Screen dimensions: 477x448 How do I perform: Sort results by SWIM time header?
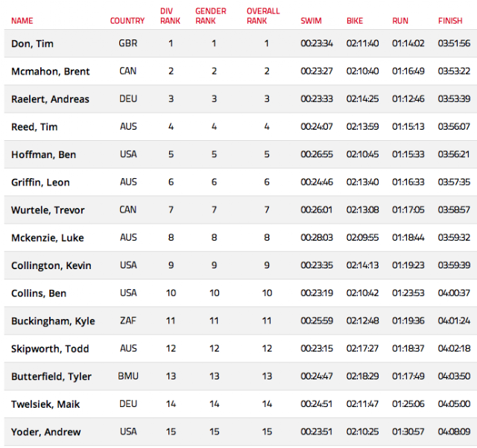[x=312, y=21]
